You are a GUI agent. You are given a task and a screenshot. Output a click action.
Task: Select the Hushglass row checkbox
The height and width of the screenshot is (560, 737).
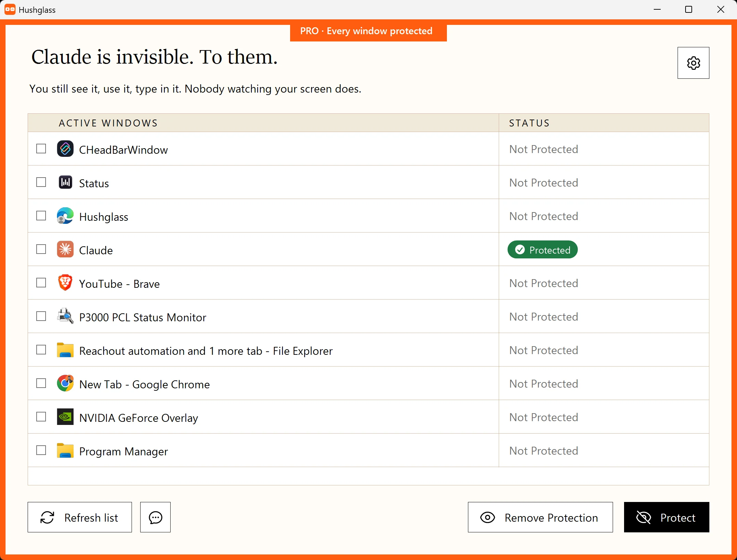click(x=41, y=216)
